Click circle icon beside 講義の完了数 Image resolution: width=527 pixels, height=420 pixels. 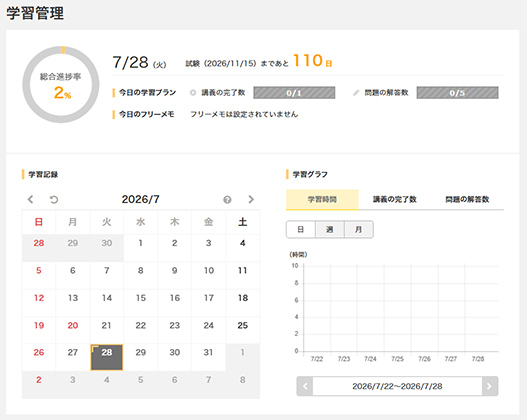tap(193, 93)
